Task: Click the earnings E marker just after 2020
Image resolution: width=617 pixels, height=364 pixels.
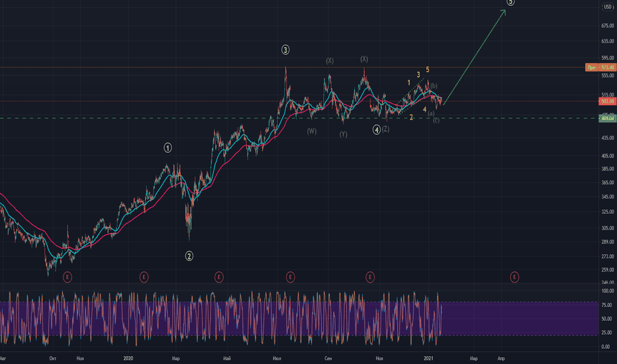Action: point(144,277)
